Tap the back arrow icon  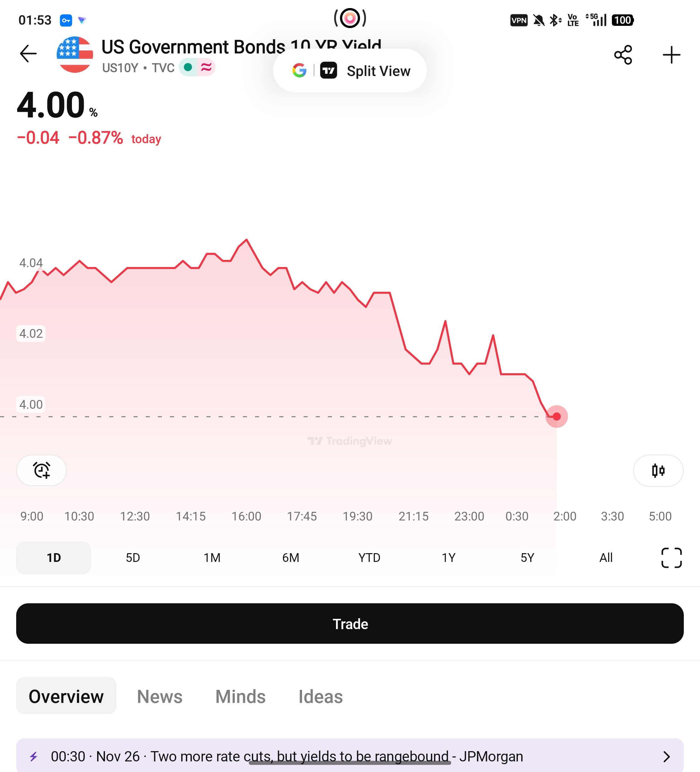click(28, 54)
